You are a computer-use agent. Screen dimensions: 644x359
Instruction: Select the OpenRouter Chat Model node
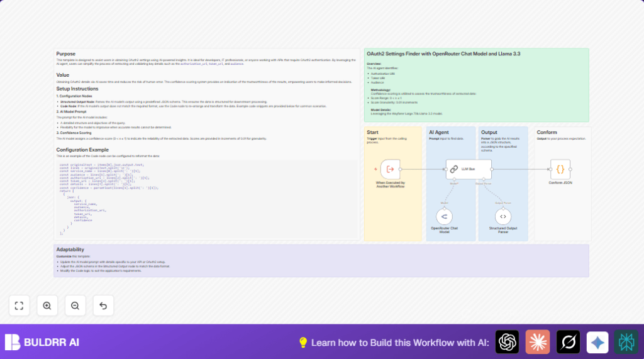point(444,217)
